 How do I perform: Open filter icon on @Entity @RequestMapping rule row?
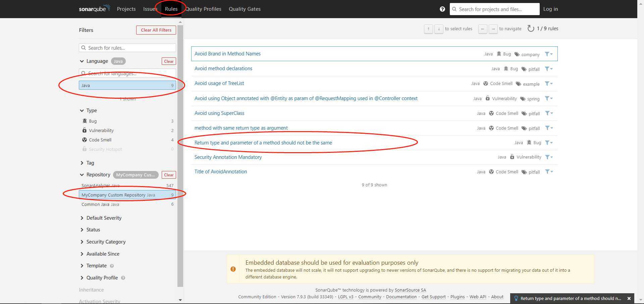(x=549, y=98)
